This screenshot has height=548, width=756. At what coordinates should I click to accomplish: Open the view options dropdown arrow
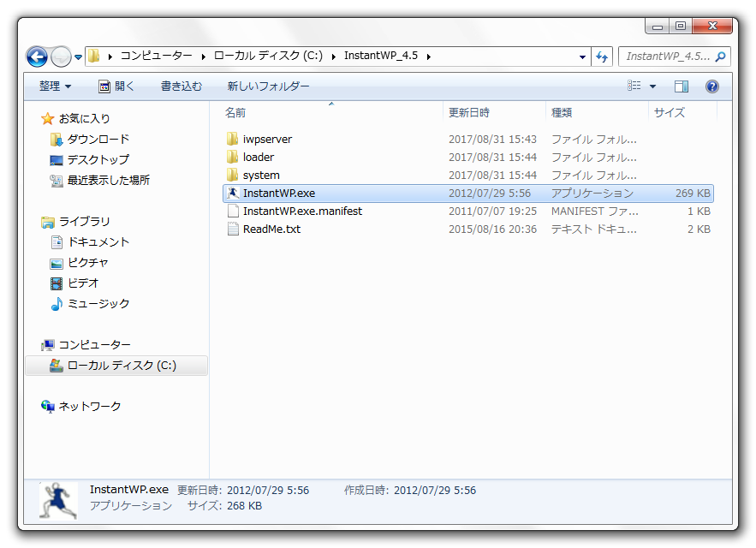pos(652,86)
